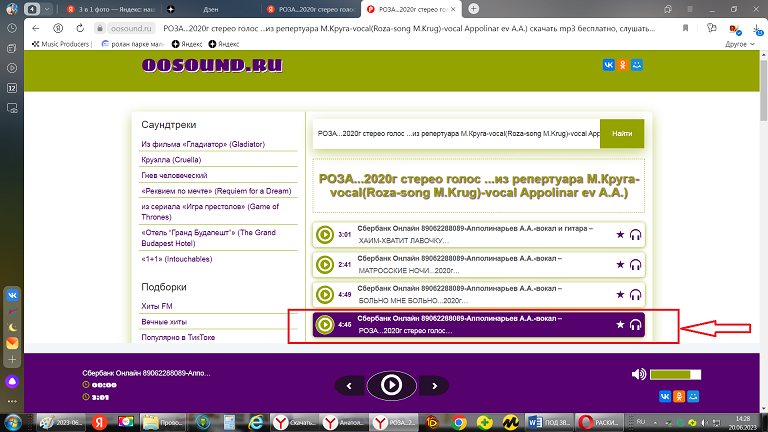Open the Вечные хиты collection
The image size is (768, 432).
tap(164, 322)
